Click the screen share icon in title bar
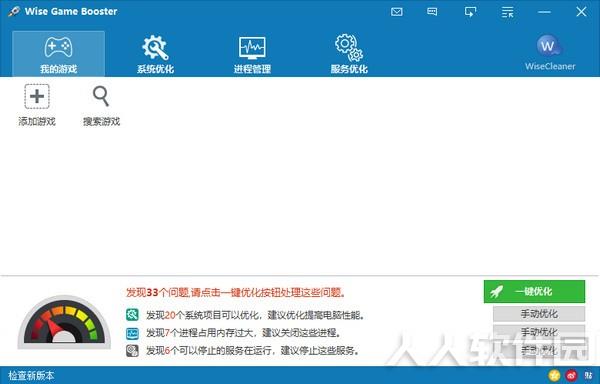 click(470, 12)
